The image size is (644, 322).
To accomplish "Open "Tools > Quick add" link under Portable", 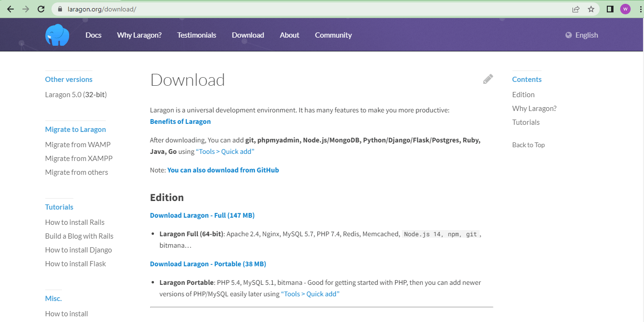I will [x=310, y=294].
